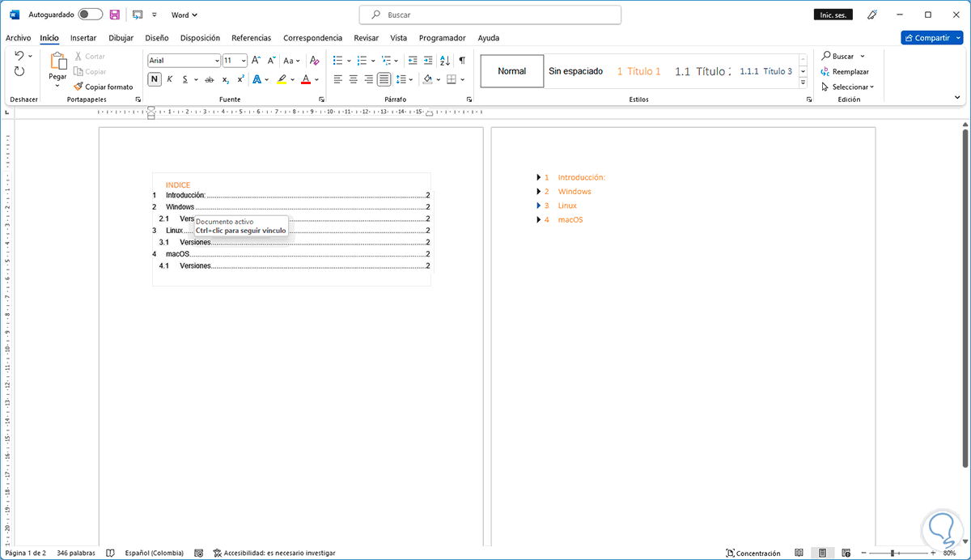
Task: Toggle bold formatting N button
Action: (155, 79)
